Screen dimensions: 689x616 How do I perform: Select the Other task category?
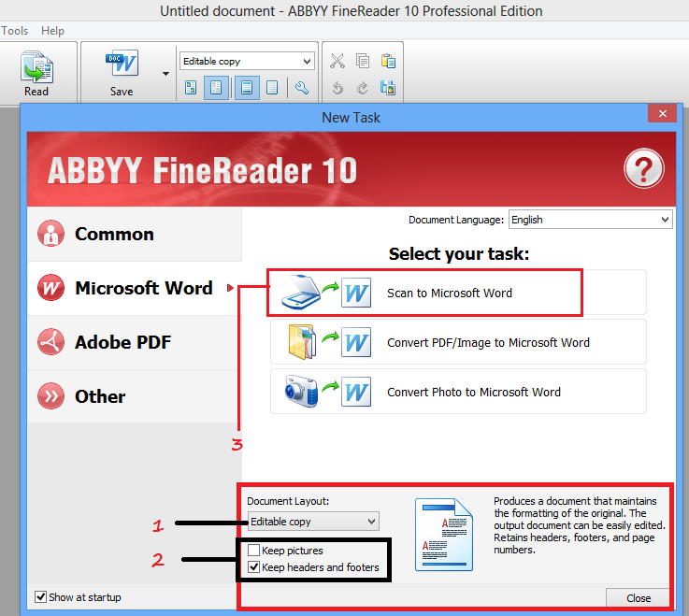[135, 396]
